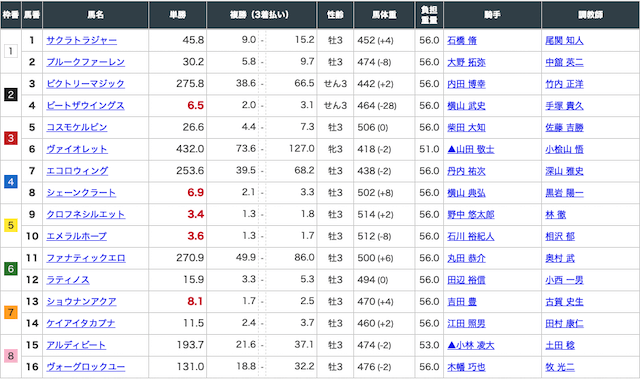
Task: Click orange frame number 7 badge
Action: pos(11,313)
